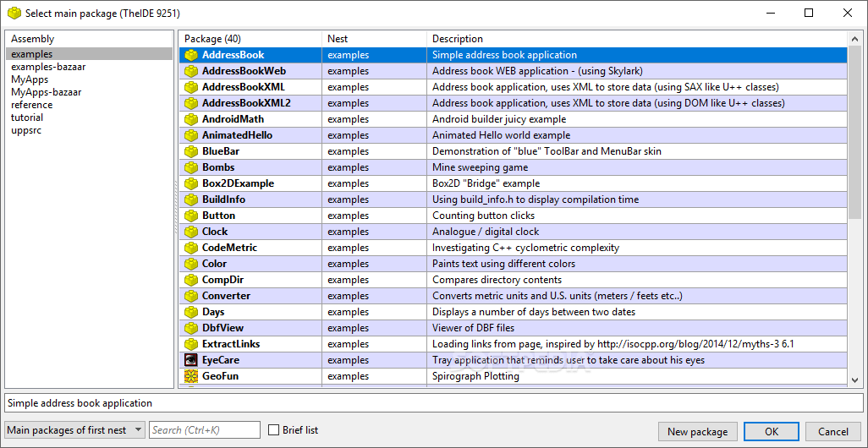The image size is (868, 448).
Task: Click the vertical scrollbar thumb in the package list
Action: point(854,134)
